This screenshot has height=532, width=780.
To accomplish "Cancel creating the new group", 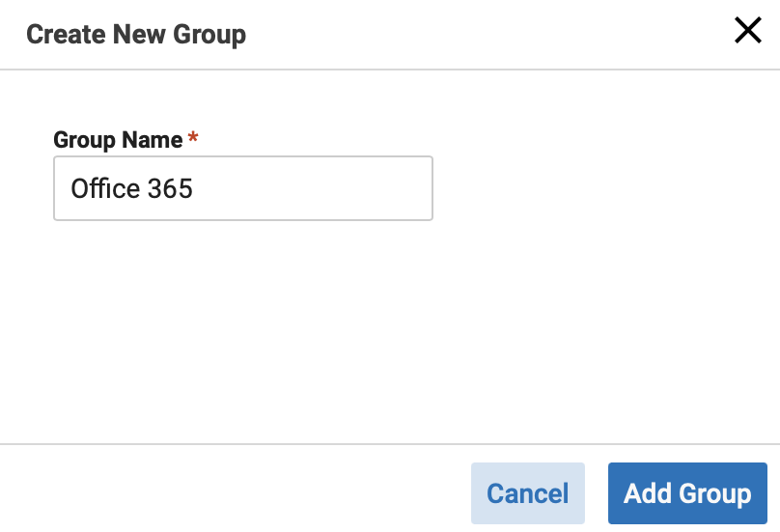I will click(528, 493).
